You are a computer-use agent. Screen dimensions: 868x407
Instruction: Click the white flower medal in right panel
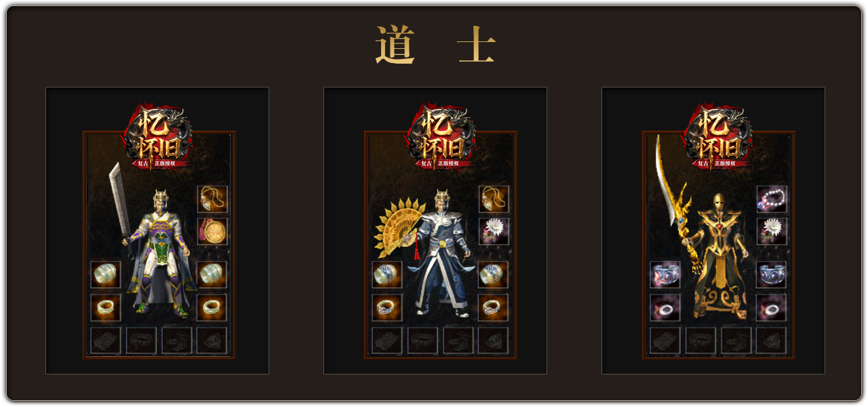click(772, 232)
